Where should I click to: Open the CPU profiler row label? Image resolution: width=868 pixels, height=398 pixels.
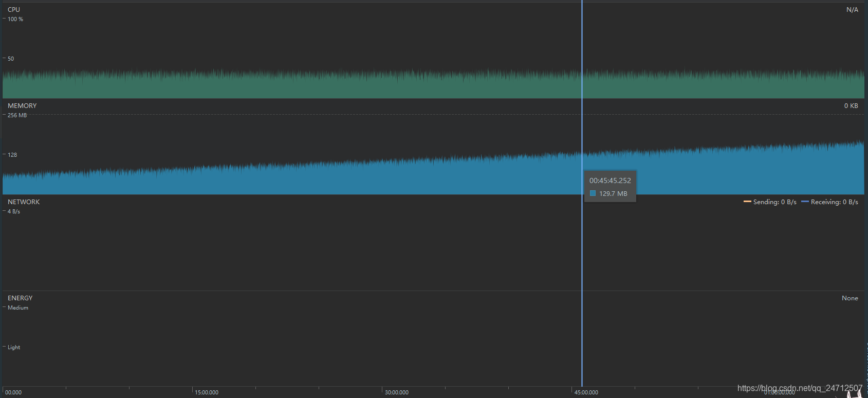click(x=14, y=10)
